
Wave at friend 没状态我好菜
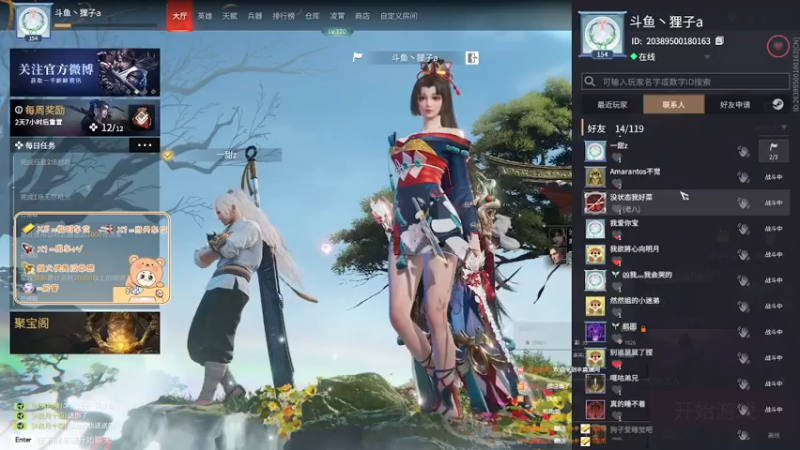[x=743, y=203]
